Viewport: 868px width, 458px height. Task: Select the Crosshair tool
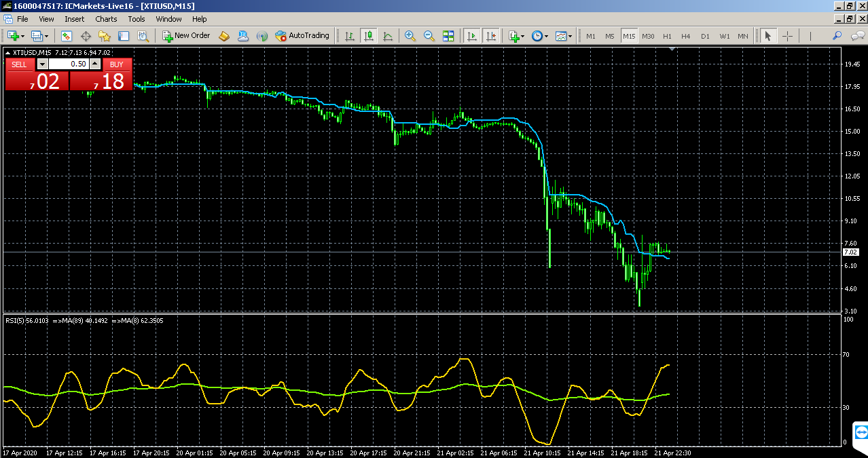pyautogui.click(x=787, y=36)
